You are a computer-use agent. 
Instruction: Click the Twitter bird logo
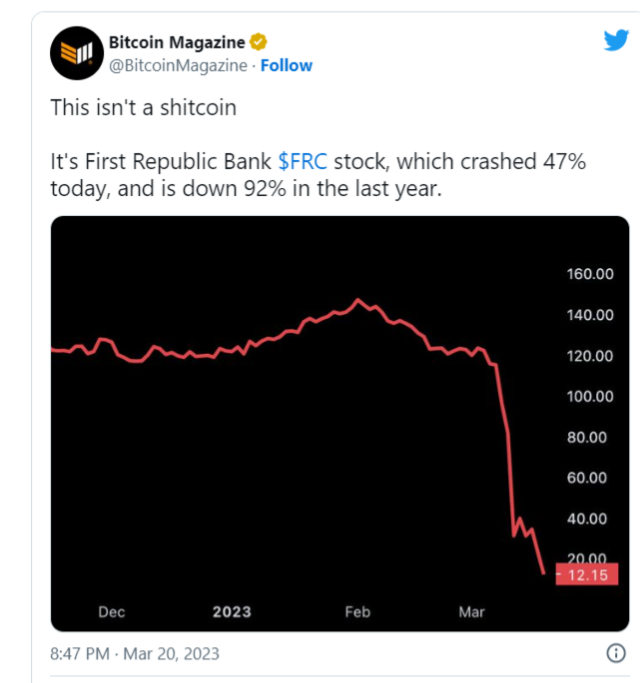click(x=615, y=42)
